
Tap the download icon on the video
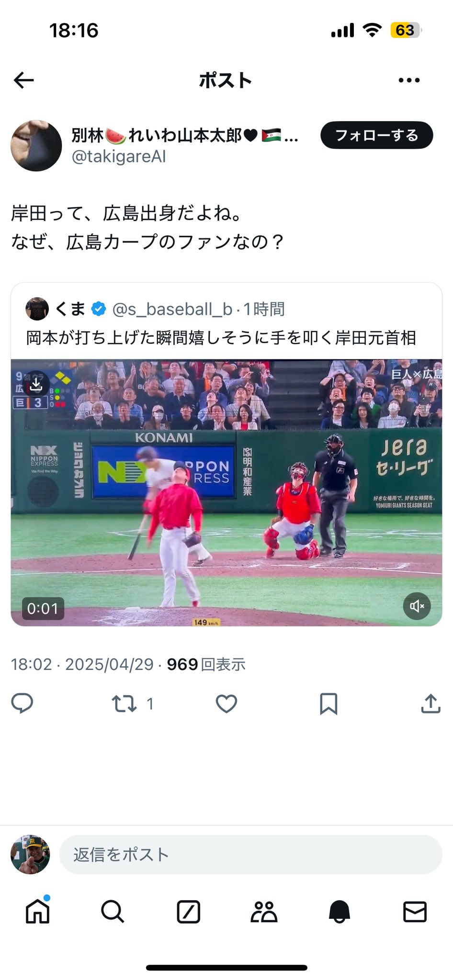(x=36, y=384)
